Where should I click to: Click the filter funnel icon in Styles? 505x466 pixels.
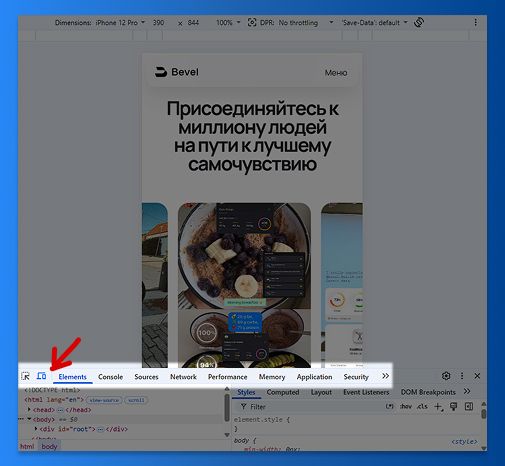(243, 407)
